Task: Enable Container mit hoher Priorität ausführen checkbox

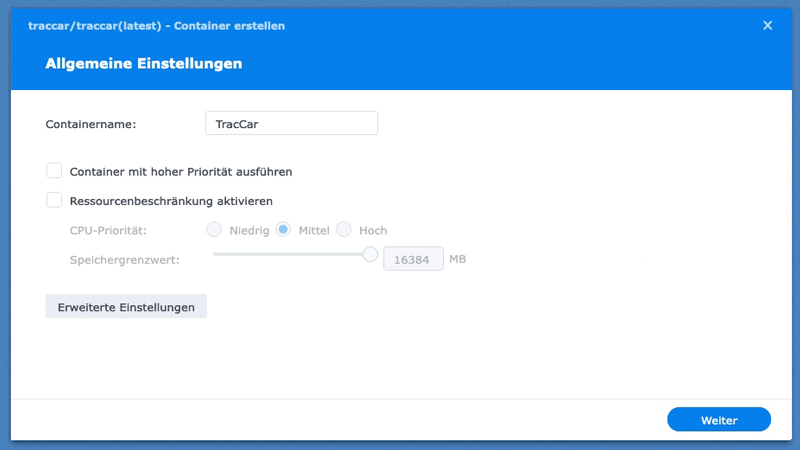Action: pos(54,171)
